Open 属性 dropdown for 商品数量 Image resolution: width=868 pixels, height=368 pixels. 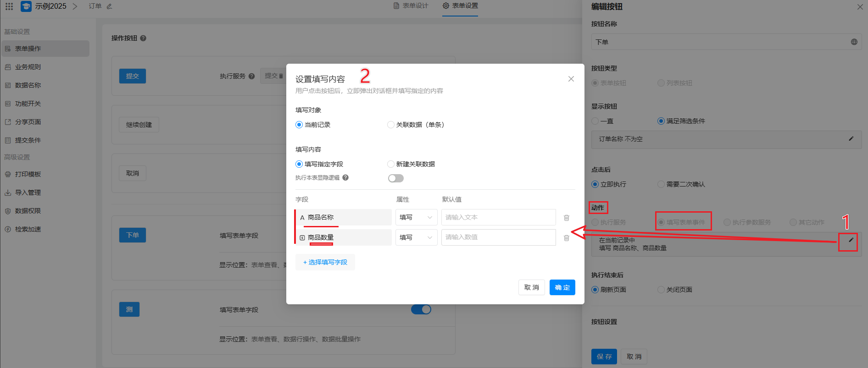(x=416, y=237)
